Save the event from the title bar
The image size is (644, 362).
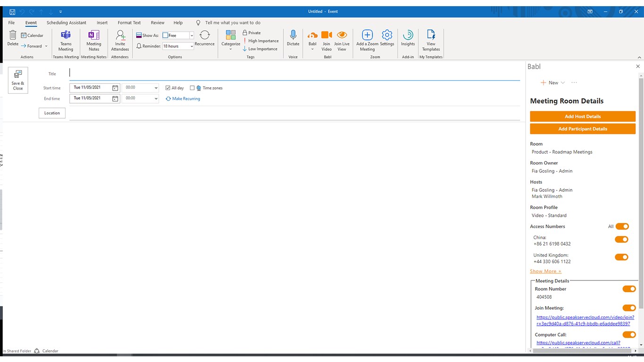tap(12, 11)
